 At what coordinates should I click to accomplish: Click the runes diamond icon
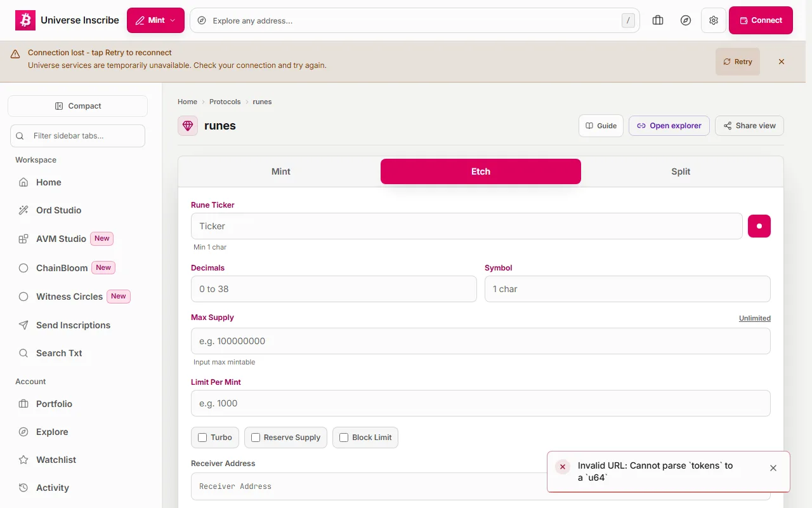188,126
